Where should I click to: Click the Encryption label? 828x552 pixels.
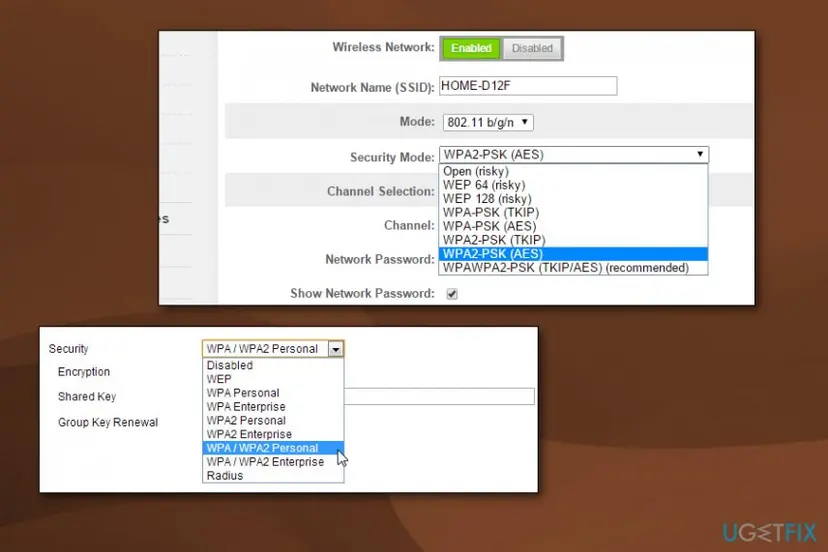click(x=84, y=371)
